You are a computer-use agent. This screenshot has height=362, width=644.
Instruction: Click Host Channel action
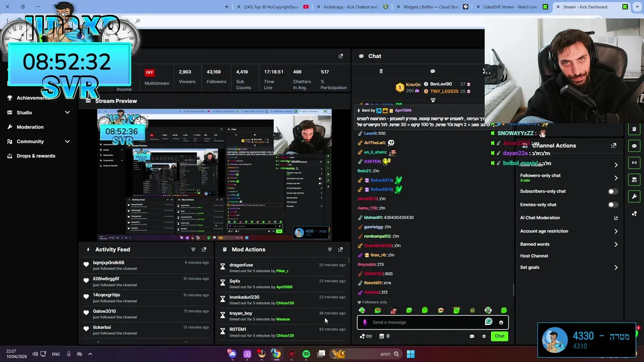pos(534,256)
